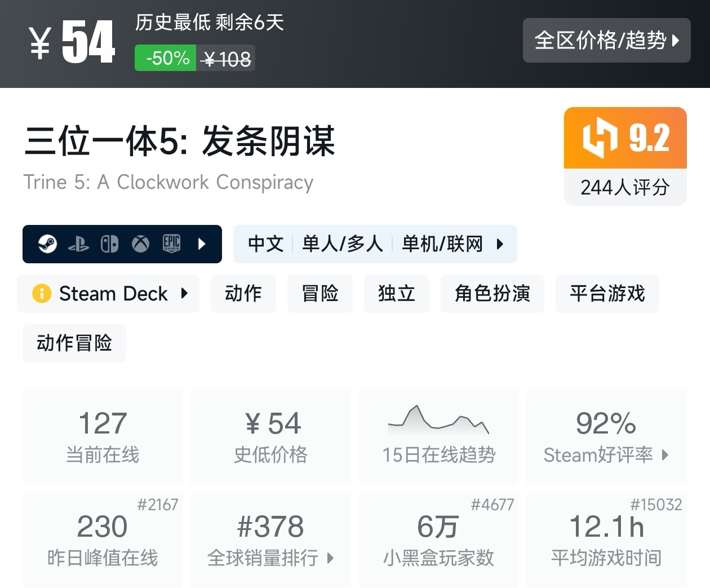Viewport: 710px width, 588px height.
Task: Click the 15-day online trend sparkline chart
Action: pos(438,421)
